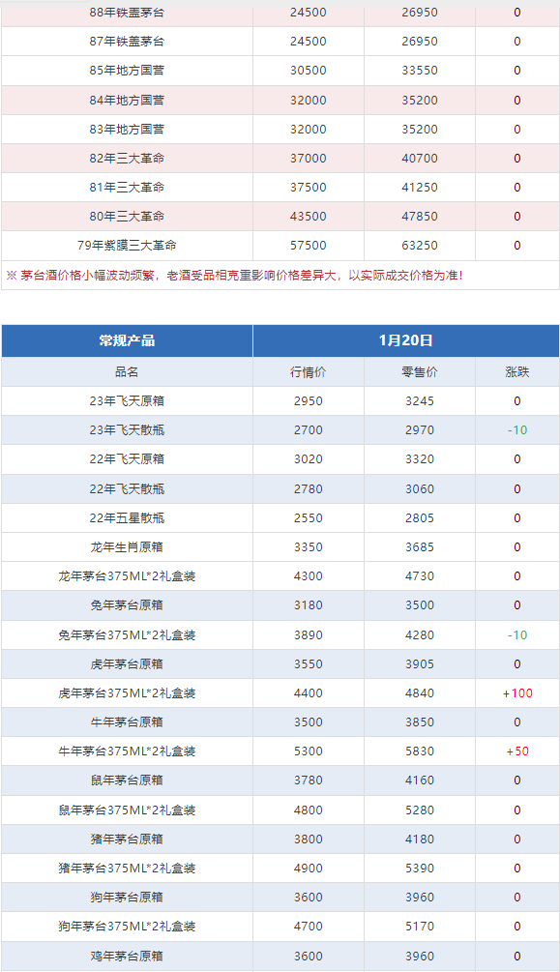Click the 常规产品 table header

pos(127,340)
